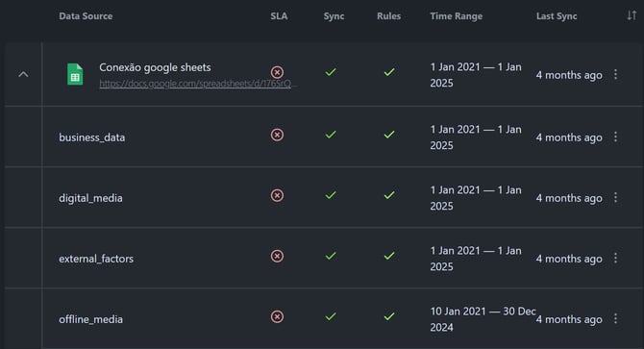Click Rules checkmark for business_data
This screenshot has height=349, width=644.
[389, 135]
